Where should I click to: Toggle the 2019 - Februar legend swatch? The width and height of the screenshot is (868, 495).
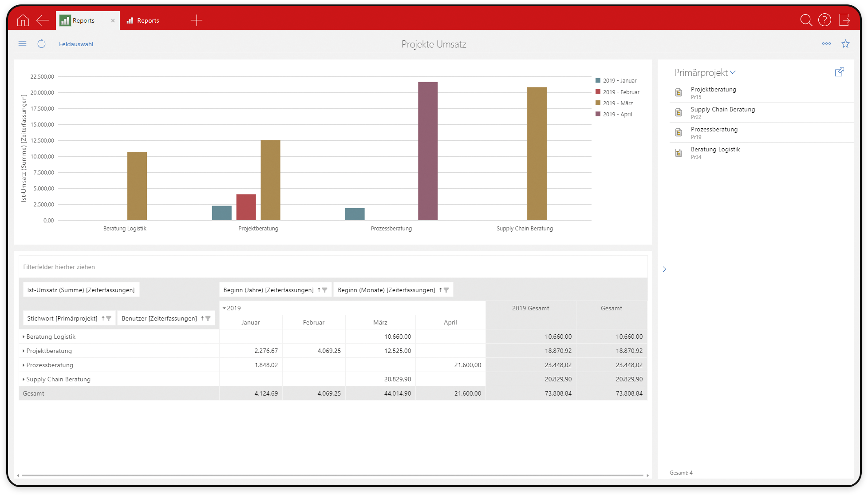pos(598,92)
